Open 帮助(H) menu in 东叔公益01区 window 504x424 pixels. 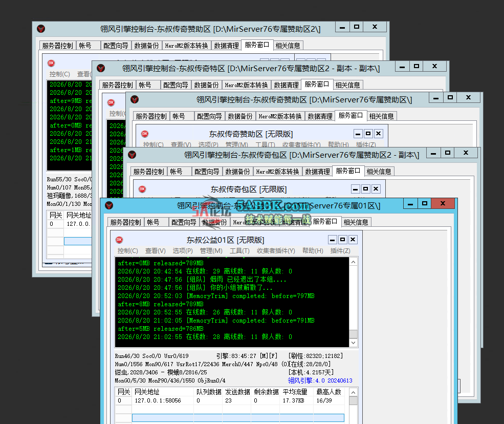(313, 250)
